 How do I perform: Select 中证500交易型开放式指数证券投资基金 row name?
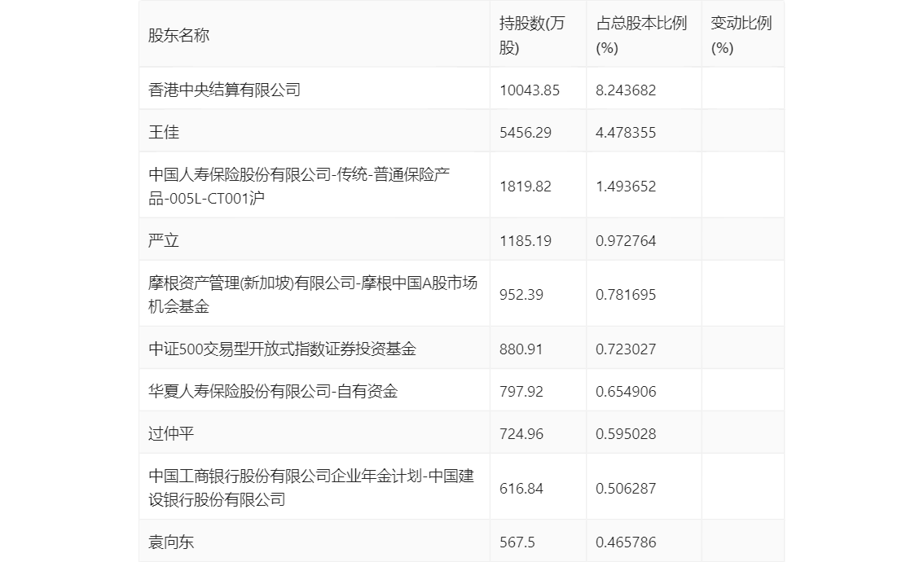click(282, 349)
